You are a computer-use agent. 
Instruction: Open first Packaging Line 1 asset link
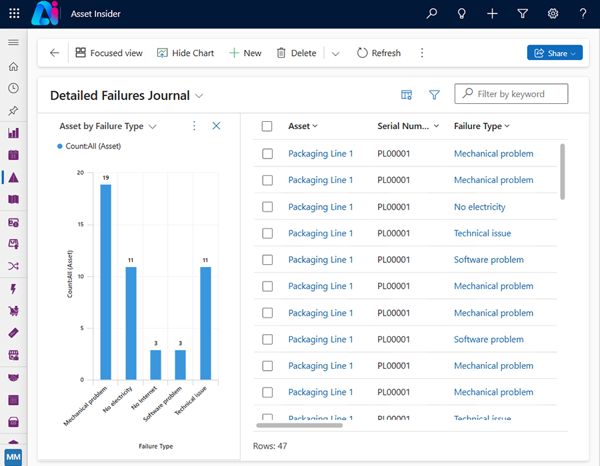pyautogui.click(x=320, y=153)
